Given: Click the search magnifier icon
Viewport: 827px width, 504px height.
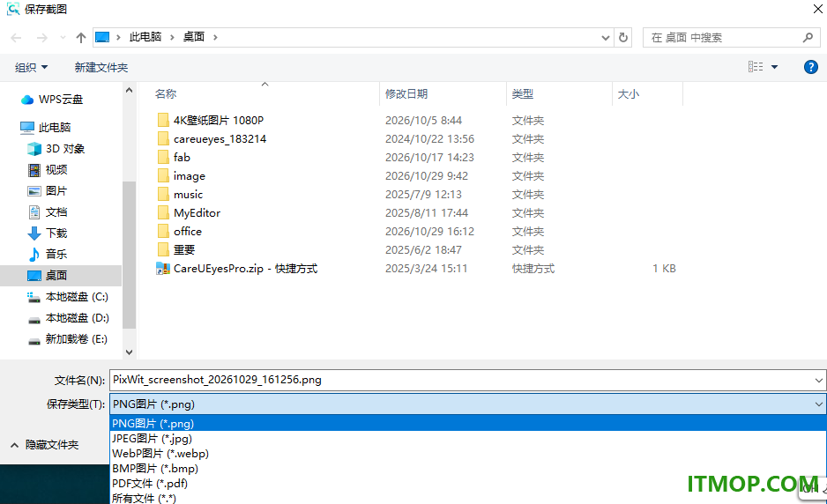Looking at the screenshot, I should coord(808,37).
